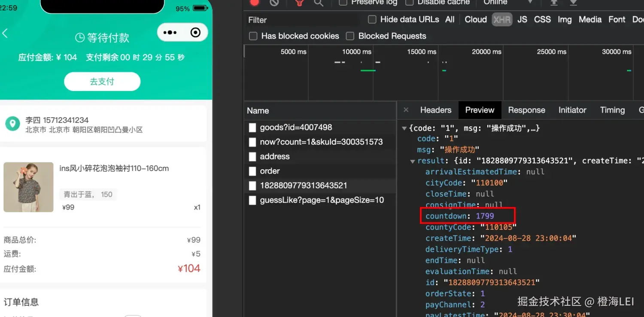This screenshot has width=644, height=317.
Task: Select the XHR request type filter
Action: coord(502,19)
